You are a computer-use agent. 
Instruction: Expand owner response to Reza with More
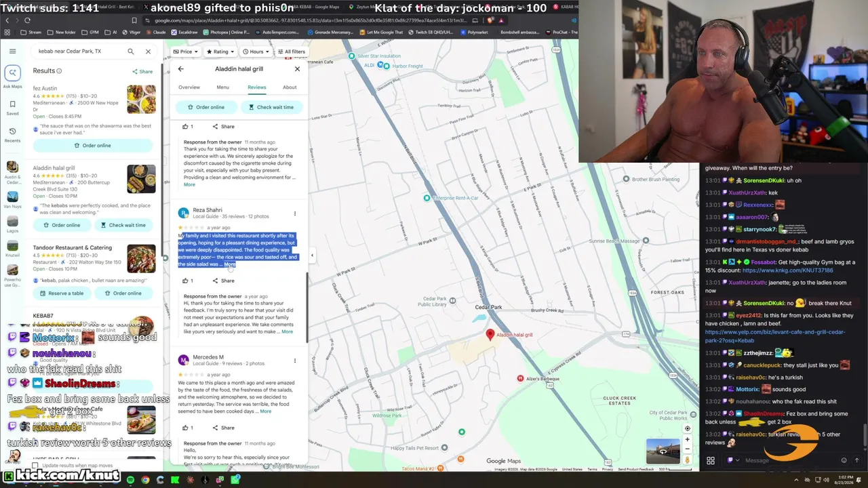click(x=287, y=331)
